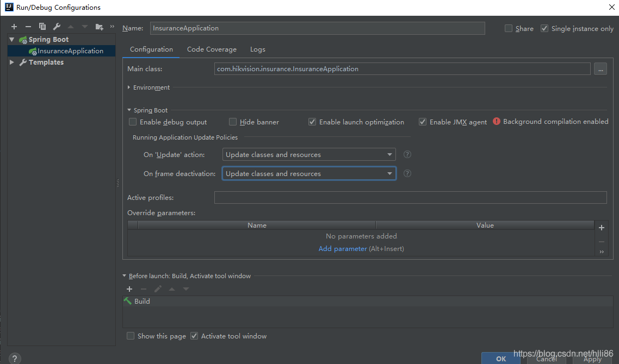Select the Build task row
The image size is (619, 364).
(368, 302)
